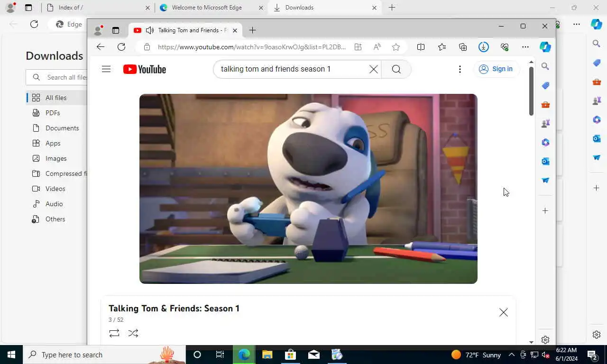
Task: Open Games chess icon in front sidebar
Action: [x=545, y=123]
